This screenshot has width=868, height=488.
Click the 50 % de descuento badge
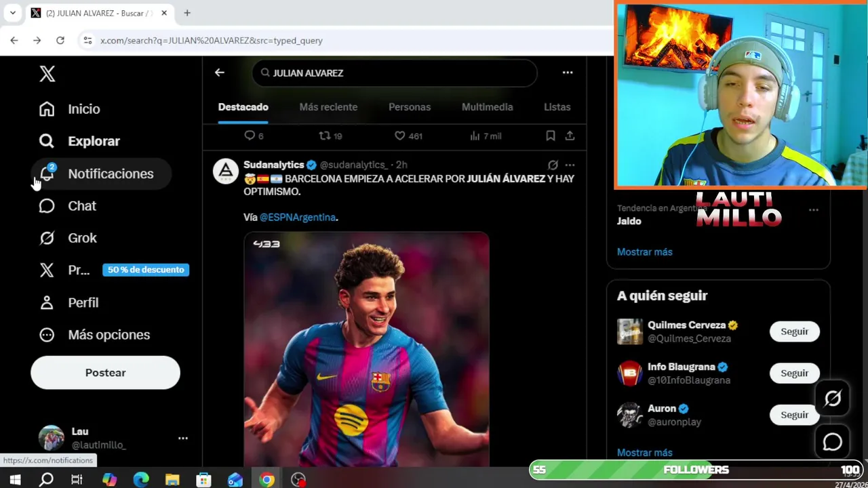point(146,270)
